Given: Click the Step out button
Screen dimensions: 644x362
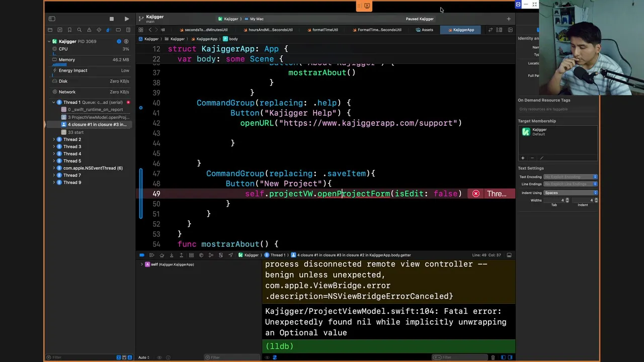Looking at the screenshot, I should pos(181,255).
